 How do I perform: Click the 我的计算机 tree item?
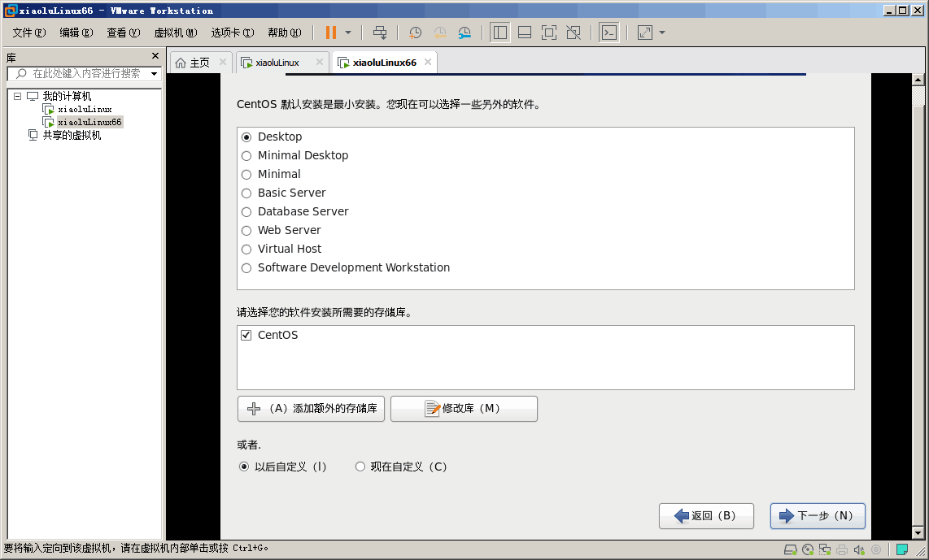pyautogui.click(x=67, y=96)
